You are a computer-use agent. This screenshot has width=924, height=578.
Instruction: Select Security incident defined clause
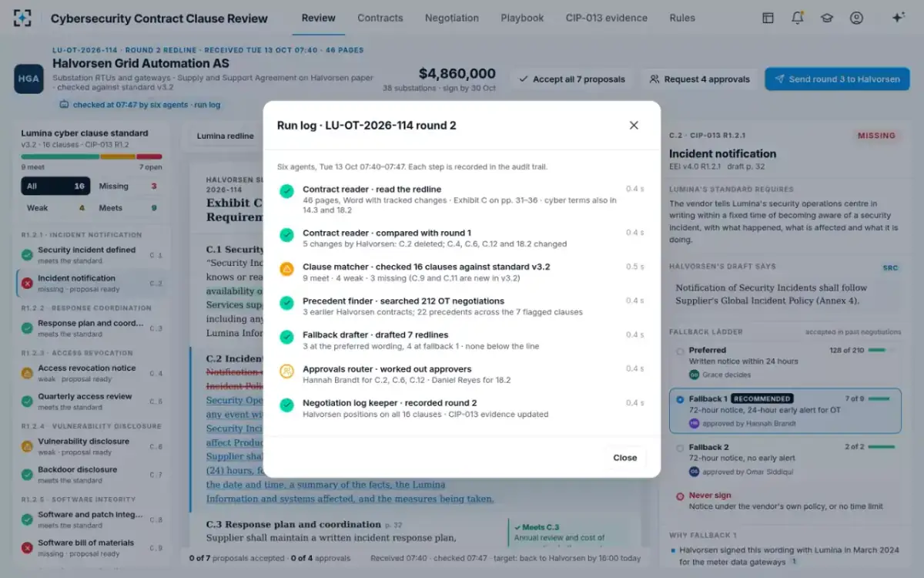coord(92,254)
